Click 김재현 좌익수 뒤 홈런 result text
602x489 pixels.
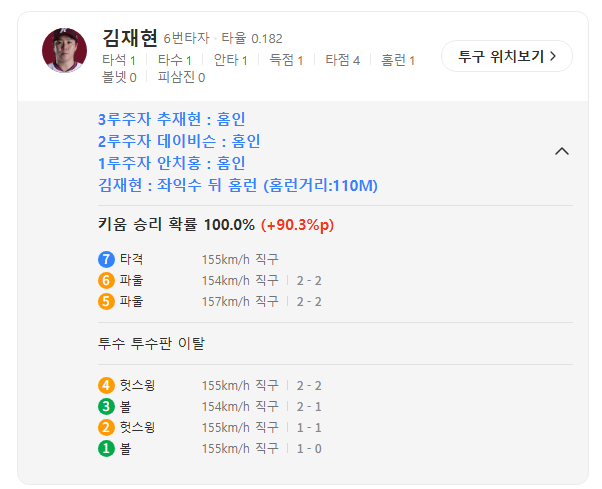pyautogui.click(x=238, y=185)
